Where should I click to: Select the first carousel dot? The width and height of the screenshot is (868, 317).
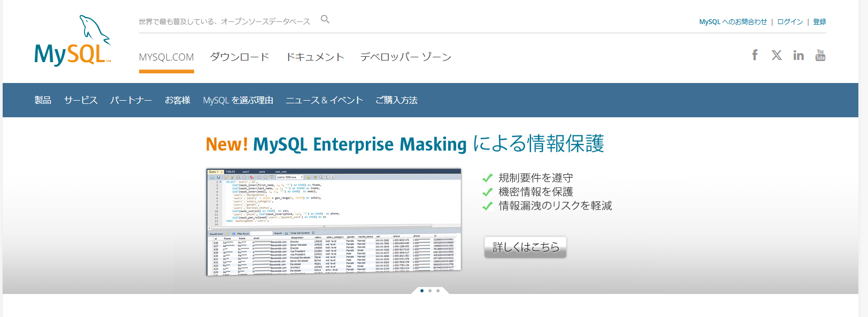point(422,291)
